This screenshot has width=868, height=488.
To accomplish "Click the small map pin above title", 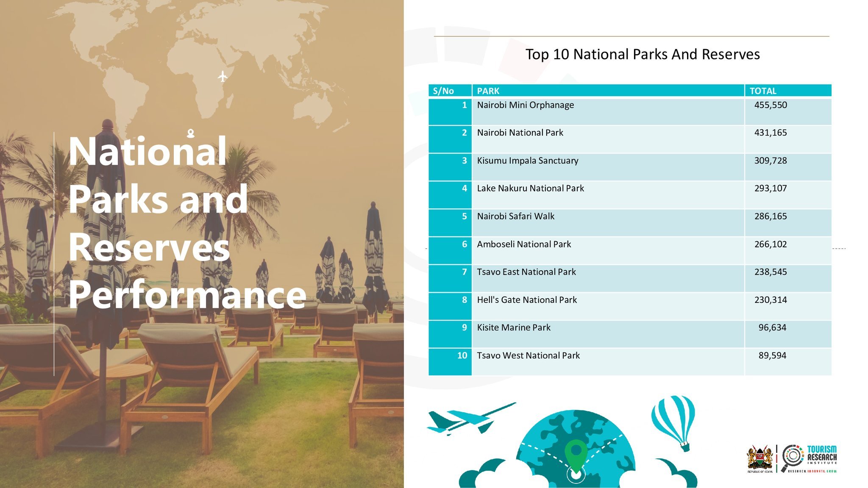I will coord(191,134).
